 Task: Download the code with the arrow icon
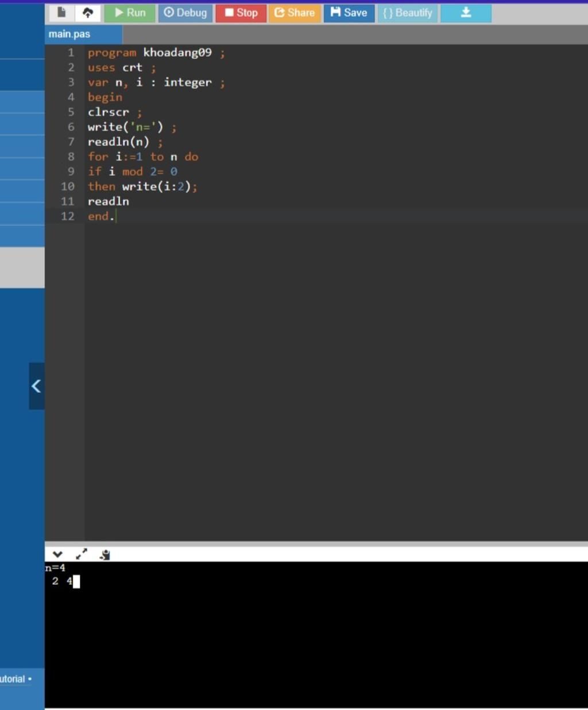coord(466,13)
